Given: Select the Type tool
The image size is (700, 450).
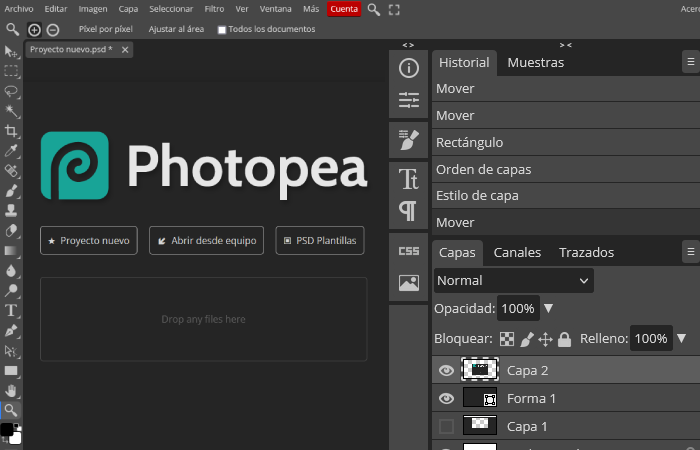Looking at the screenshot, I should point(11,310).
